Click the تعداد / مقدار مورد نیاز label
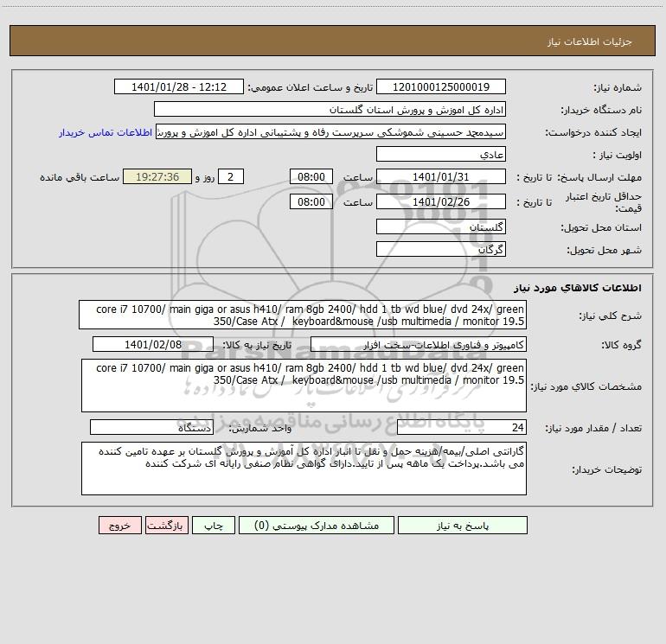Viewport: 666px width, 644px height. point(593,428)
